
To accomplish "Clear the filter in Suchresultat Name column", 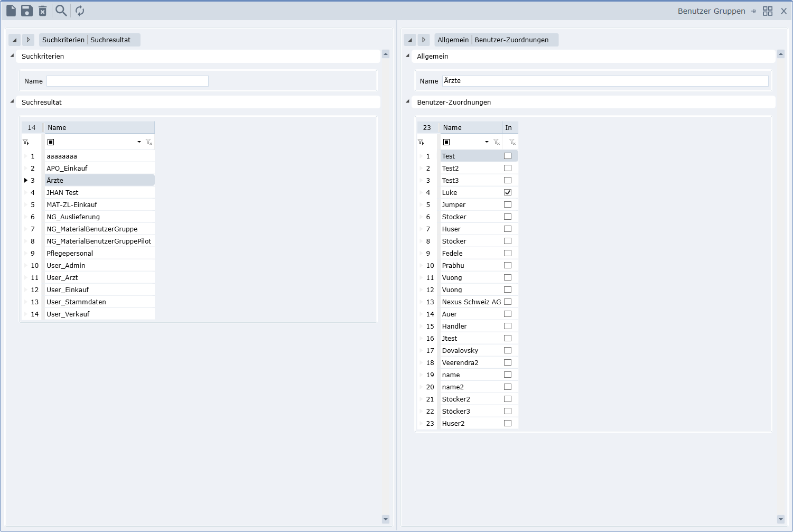I will [x=149, y=142].
